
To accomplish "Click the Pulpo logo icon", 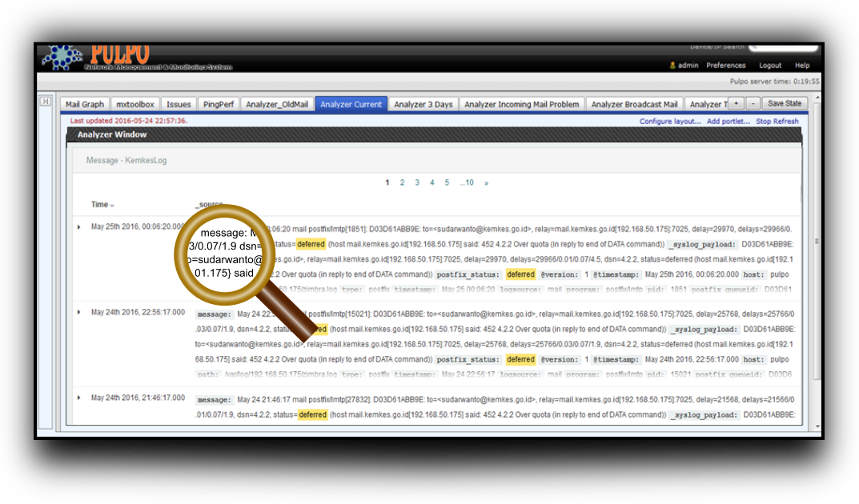I will click(61, 58).
